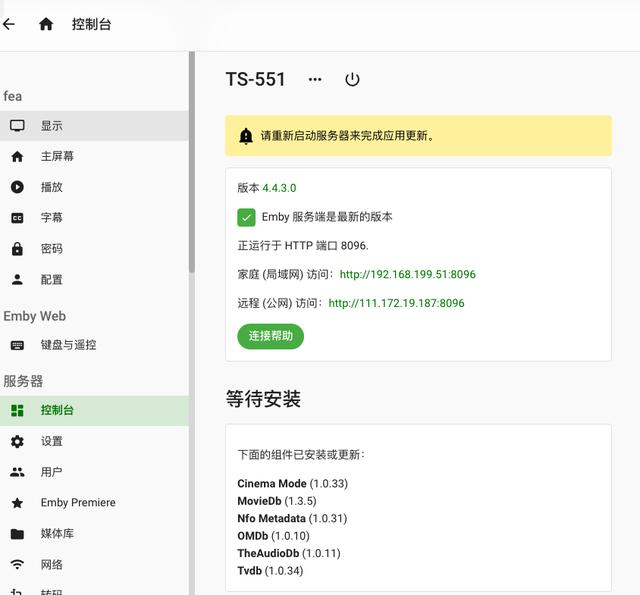
Task: Click the bell icon in restart notice
Action: pyautogui.click(x=246, y=136)
